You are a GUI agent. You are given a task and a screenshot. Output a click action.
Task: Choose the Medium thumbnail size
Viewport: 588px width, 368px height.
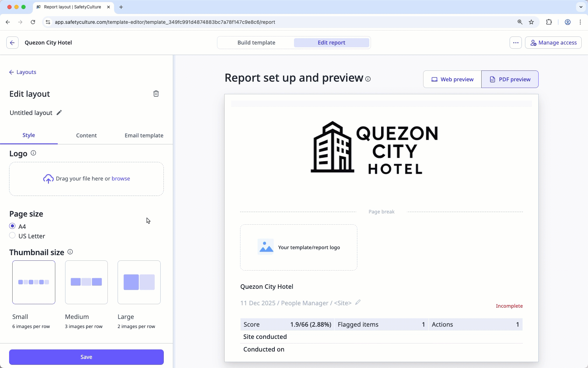(86, 282)
